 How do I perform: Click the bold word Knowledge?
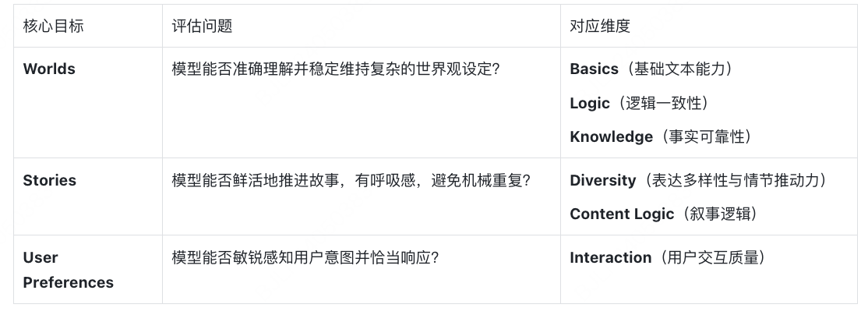click(x=611, y=136)
